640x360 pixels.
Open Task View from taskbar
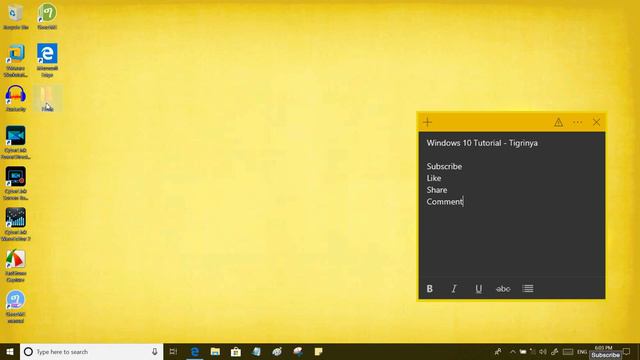click(173, 352)
